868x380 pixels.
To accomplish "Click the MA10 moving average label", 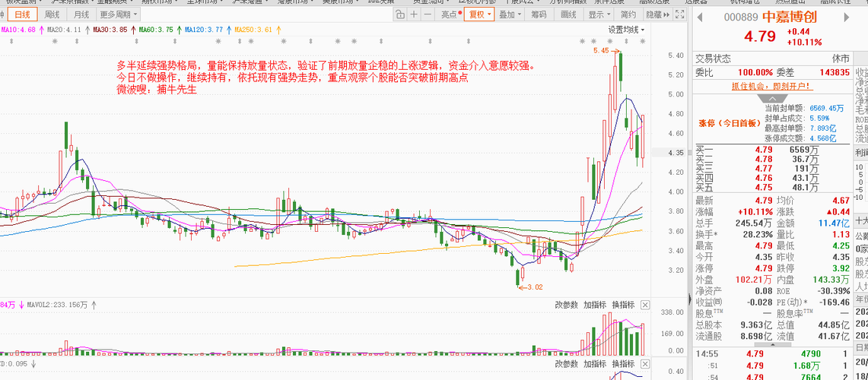I will [18, 30].
